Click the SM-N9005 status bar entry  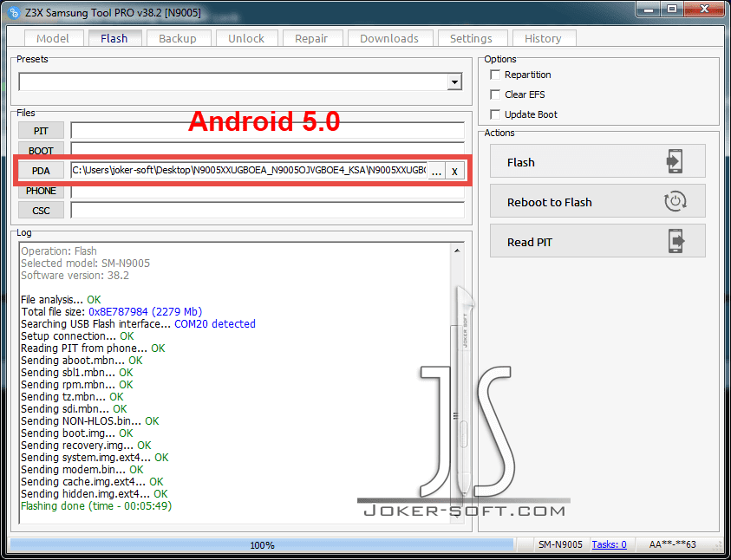[560, 544]
